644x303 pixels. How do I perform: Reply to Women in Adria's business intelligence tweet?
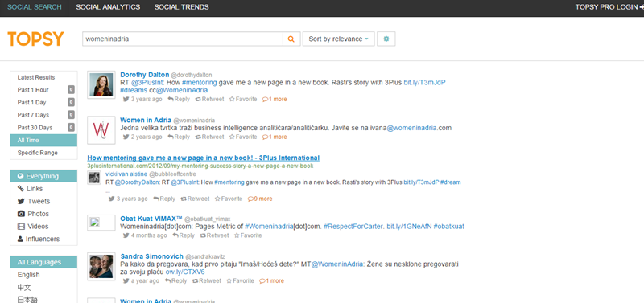pyautogui.click(x=179, y=137)
